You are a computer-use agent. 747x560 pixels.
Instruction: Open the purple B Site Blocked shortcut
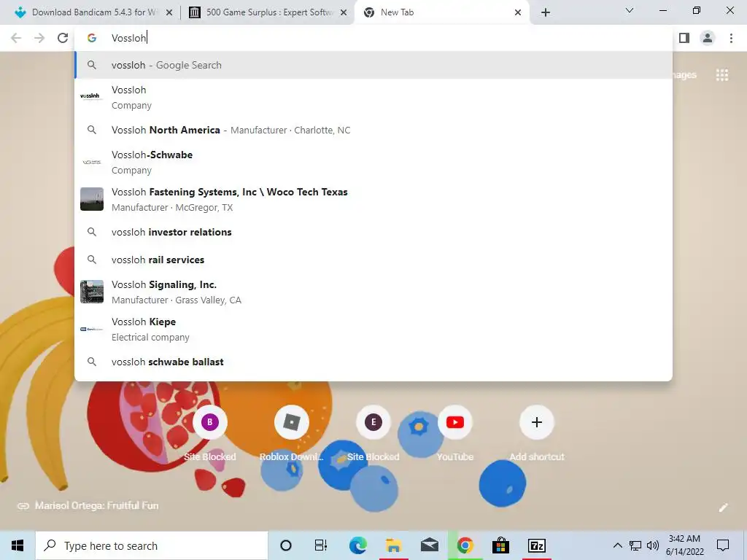click(209, 422)
